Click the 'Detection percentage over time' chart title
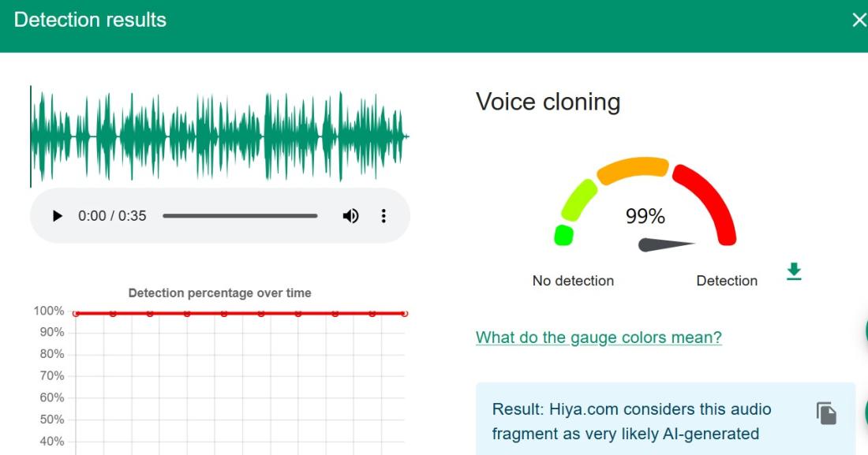The image size is (868, 455). point(220,293)
